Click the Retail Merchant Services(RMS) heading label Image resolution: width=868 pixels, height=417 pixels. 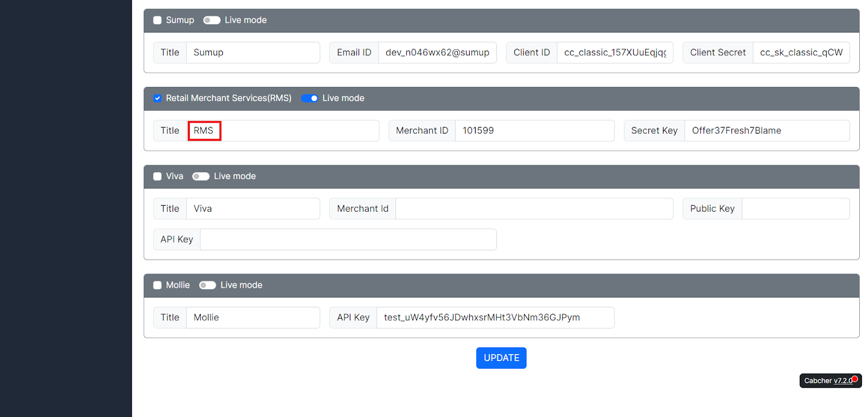click(229, 98)
